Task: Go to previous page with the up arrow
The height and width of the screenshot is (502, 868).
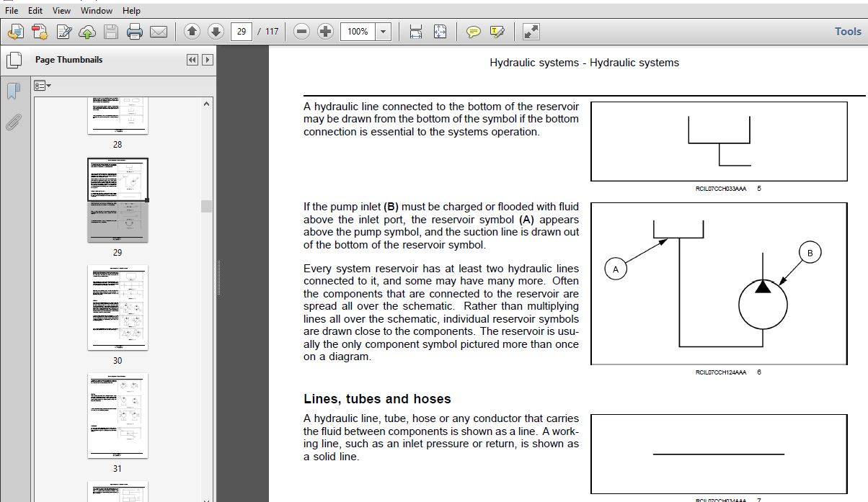Action: pos(192,32)
